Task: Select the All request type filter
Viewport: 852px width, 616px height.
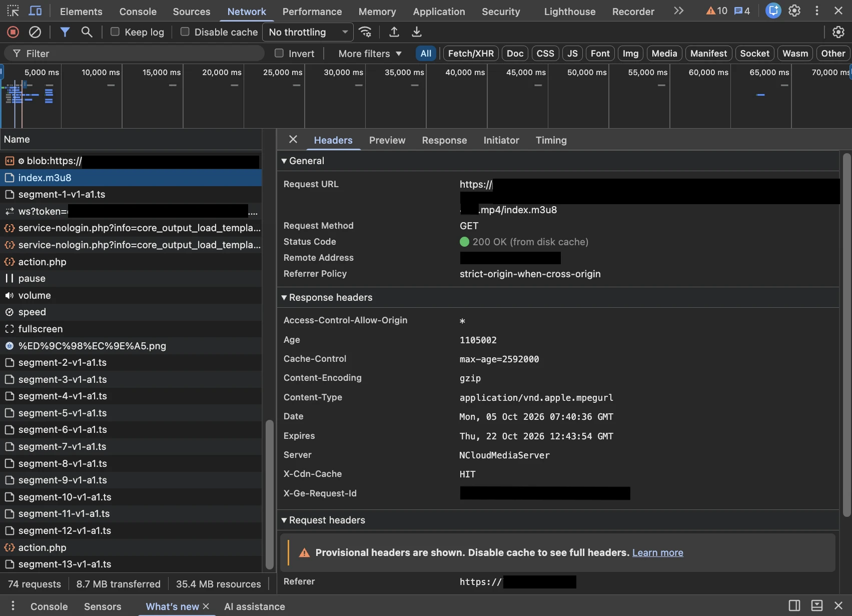Action: coord(426,53)
